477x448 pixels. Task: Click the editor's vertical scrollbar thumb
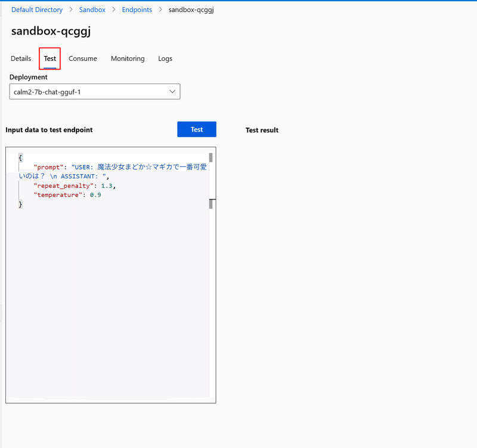click(211, 157)
